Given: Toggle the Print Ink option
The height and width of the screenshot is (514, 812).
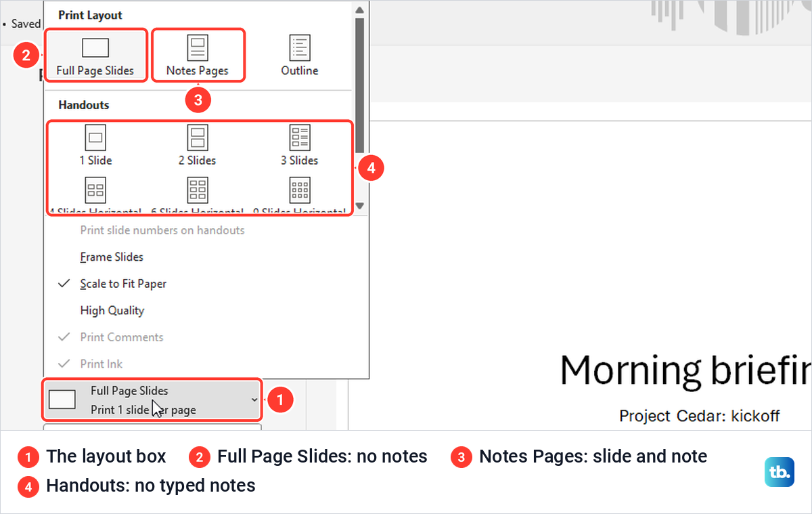Looking at the screenshot, I should point(101,364).
